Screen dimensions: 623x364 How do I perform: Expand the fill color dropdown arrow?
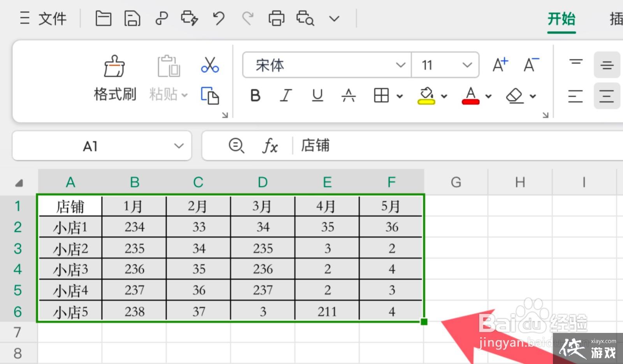[x=444, y=96]
